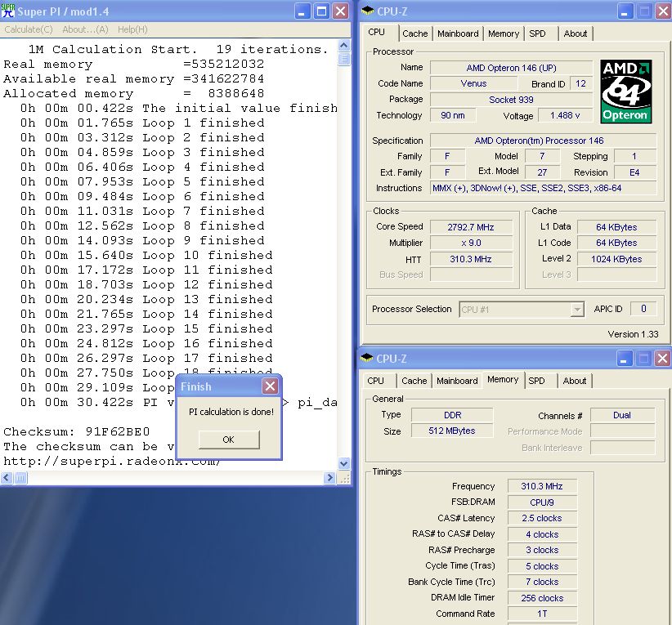
Task: Click the CPU-Z icon in the processor window title bar
Action: click(367, 11)
